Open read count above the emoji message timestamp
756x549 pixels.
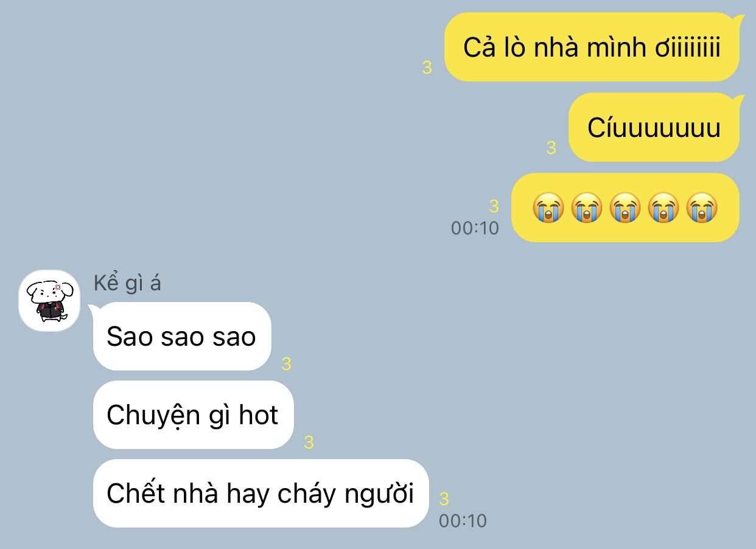494,207
